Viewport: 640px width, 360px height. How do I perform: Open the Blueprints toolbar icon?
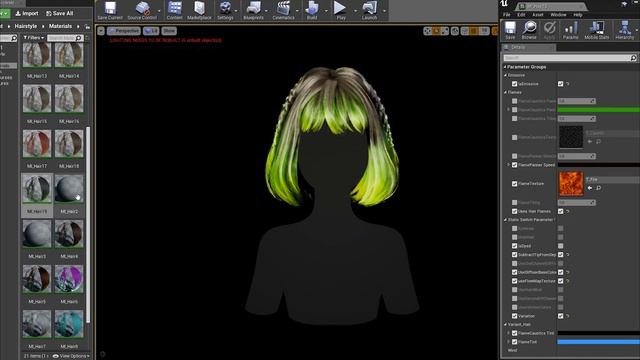coord(253,10)
